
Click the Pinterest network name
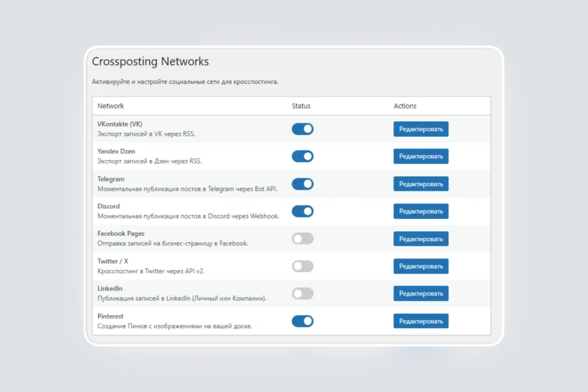[110, 316]
